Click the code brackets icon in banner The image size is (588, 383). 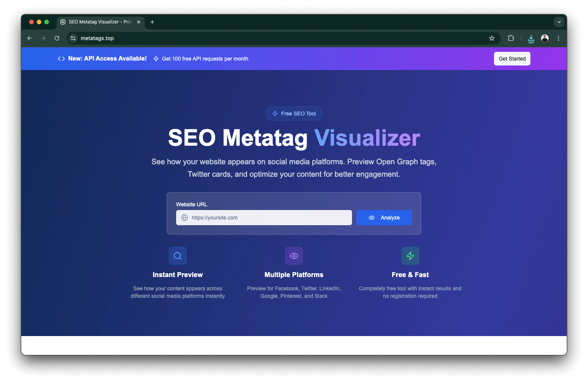61,59
